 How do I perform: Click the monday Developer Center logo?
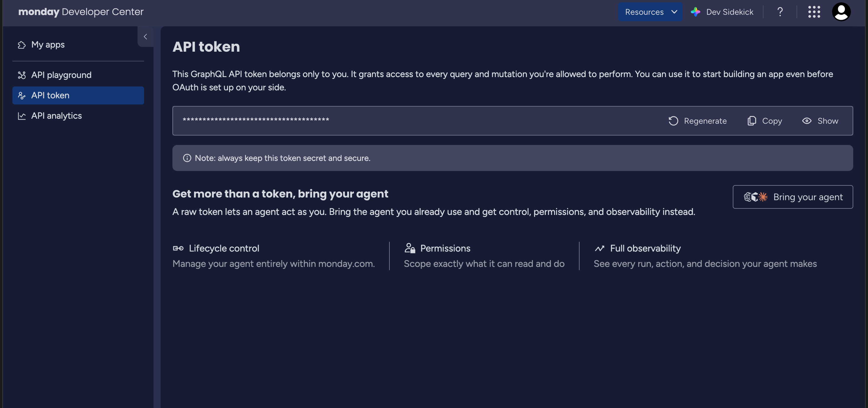pos(81,12)
